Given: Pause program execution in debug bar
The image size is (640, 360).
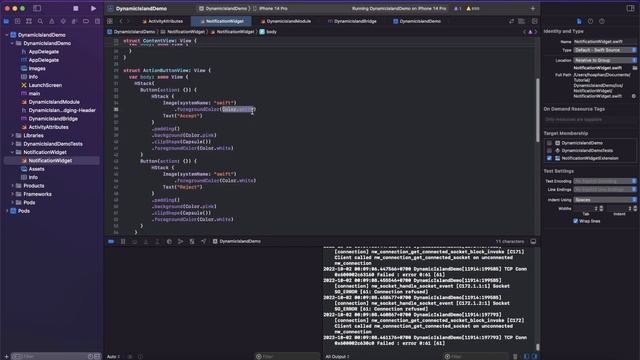Looking at the screenshot, I should tap(123, 242).
